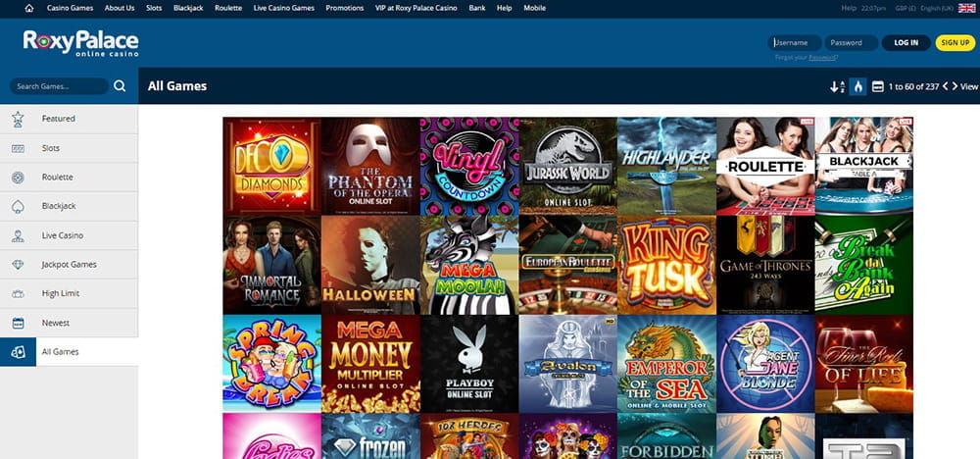
Task: Open Halloween slot thumbnail
Action: 370,265
